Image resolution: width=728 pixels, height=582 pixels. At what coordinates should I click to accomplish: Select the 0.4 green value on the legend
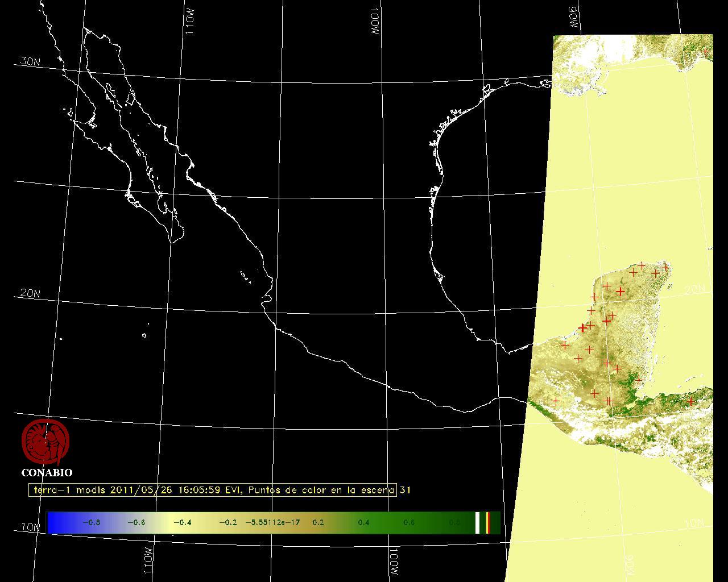[x=363, y=522]
